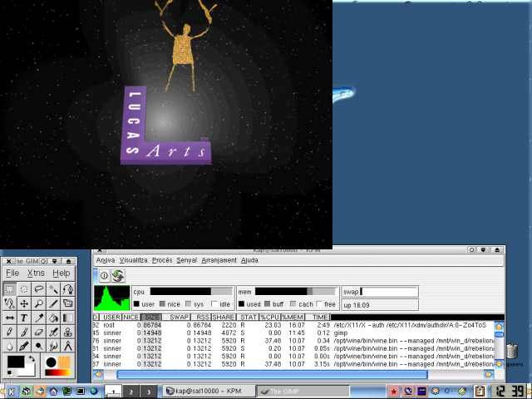Choose the Free Select lasso tool

click(x=39, y=289)
